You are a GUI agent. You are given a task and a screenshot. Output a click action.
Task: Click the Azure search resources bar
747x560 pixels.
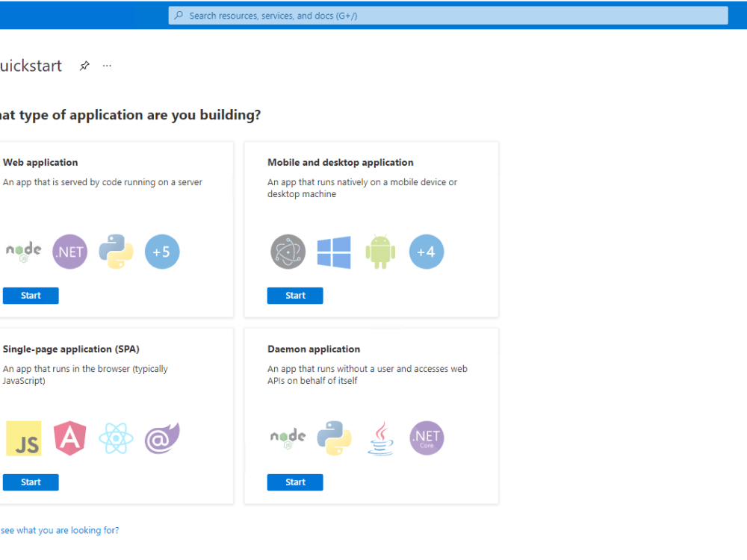tap(448, 15)
